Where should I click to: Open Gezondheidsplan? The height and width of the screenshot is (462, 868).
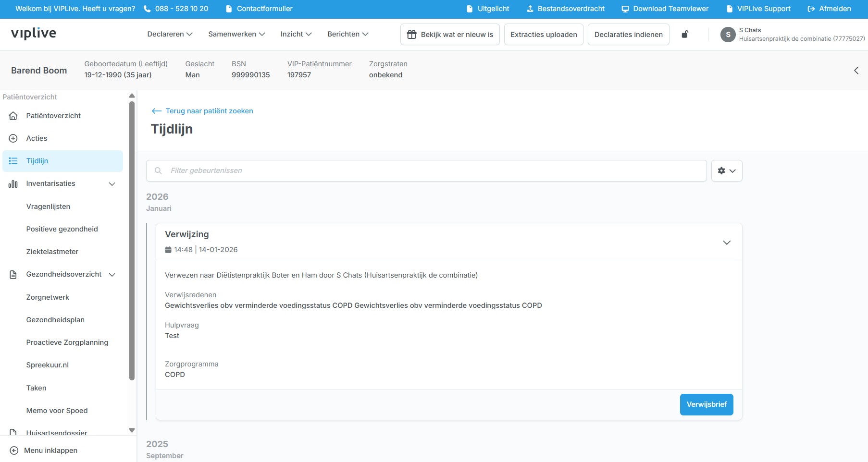tap(55, 320)
